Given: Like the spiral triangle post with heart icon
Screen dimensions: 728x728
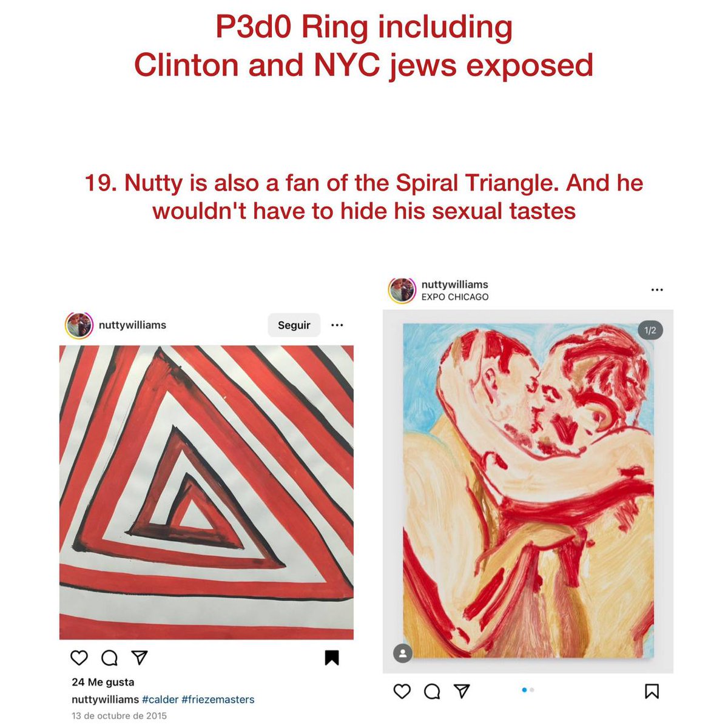Looking at the screenshot, I should point(79,658).
